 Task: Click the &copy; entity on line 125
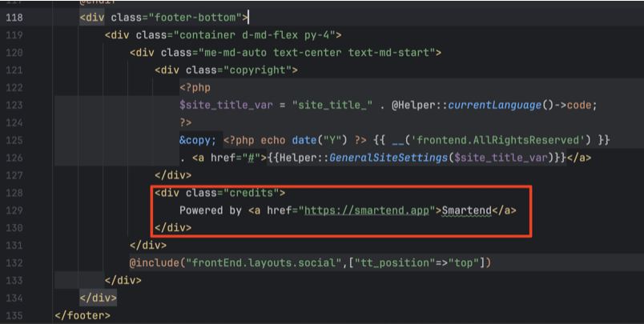tap(198, 140)
